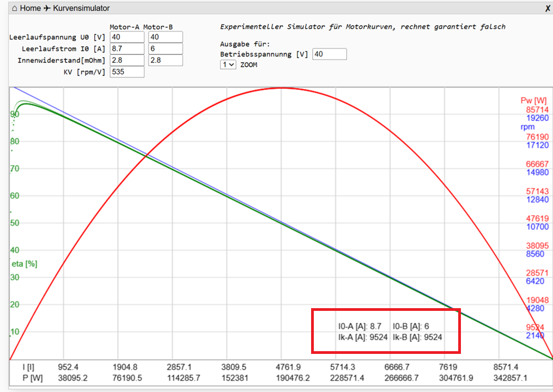Click the blue 10700 rpm axis value
The width and height of the screenshot is (553, 392).
point(537,226)
